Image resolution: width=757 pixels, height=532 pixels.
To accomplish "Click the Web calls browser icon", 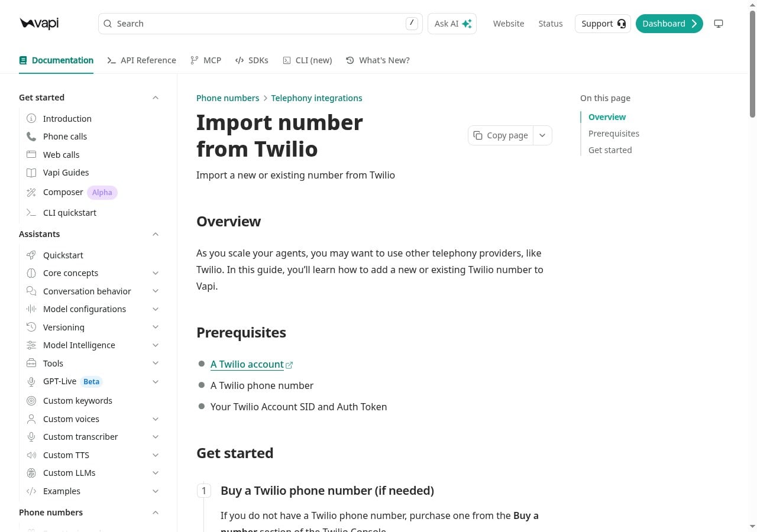I will pyautogui.click(x=31, y=155).
